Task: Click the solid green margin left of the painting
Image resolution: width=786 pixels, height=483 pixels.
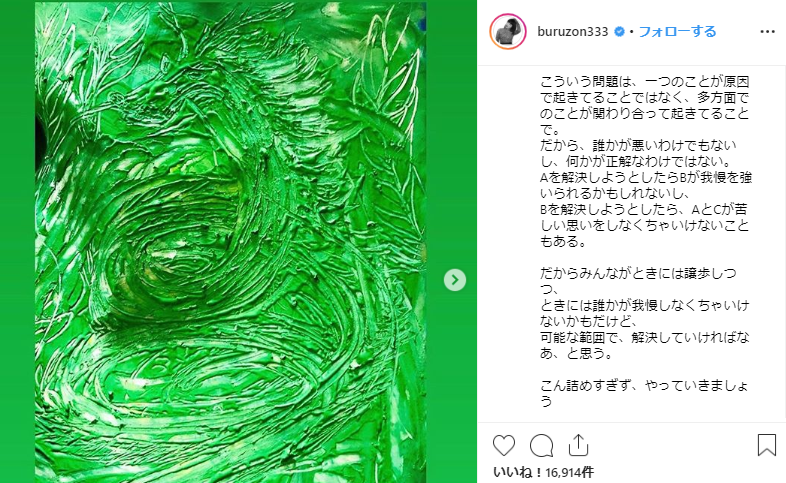Action: [17, 243]
